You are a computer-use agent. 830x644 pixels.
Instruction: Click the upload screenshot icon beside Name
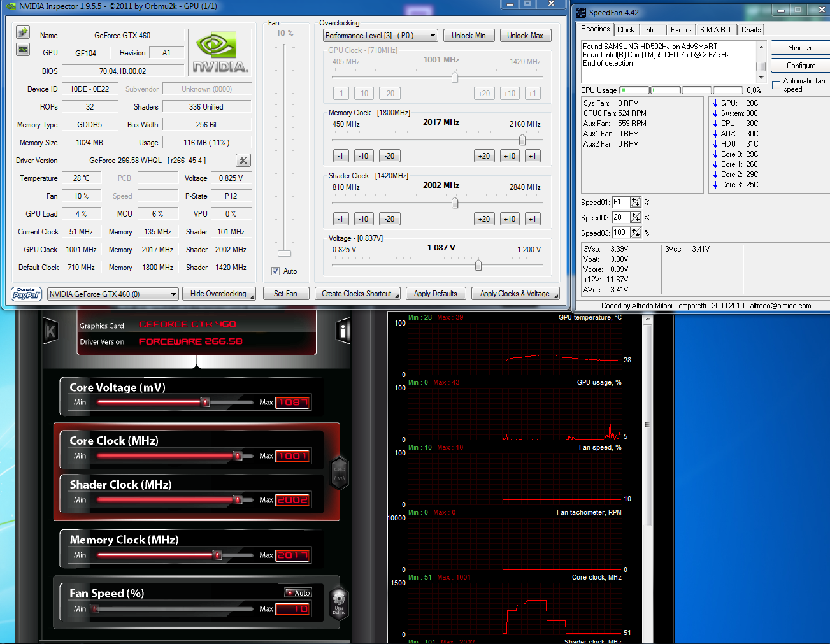23,32
